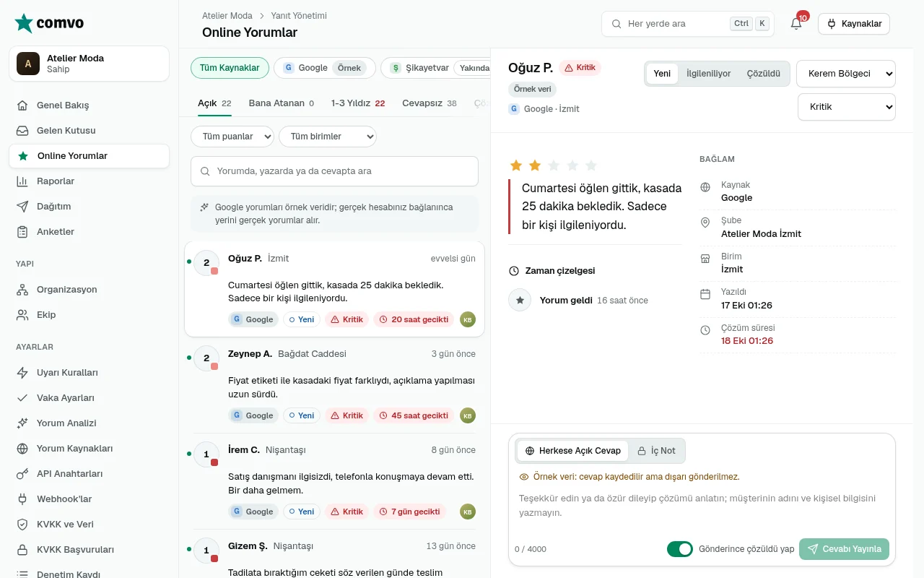Open Tüm puanlar dropdown
Image resolution: width=924 pixels, height=578 pixels.
click(232, 137)
